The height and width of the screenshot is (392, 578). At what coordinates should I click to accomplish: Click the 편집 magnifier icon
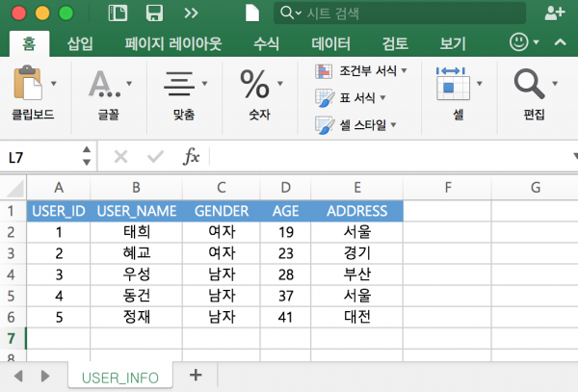tap(529, 84)
